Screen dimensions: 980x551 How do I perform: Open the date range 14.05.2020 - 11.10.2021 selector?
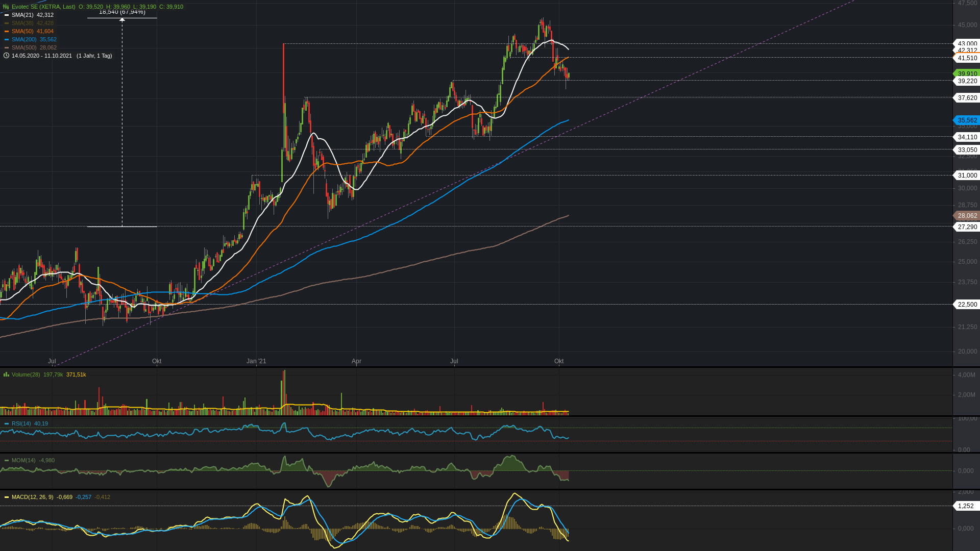click(42, 56)
